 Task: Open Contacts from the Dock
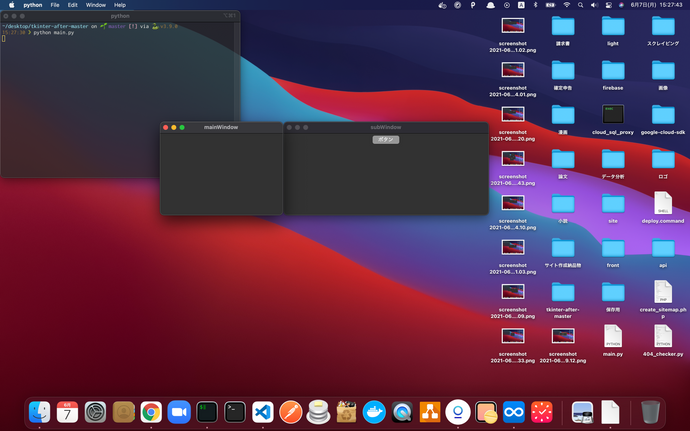tap(123, 413)
